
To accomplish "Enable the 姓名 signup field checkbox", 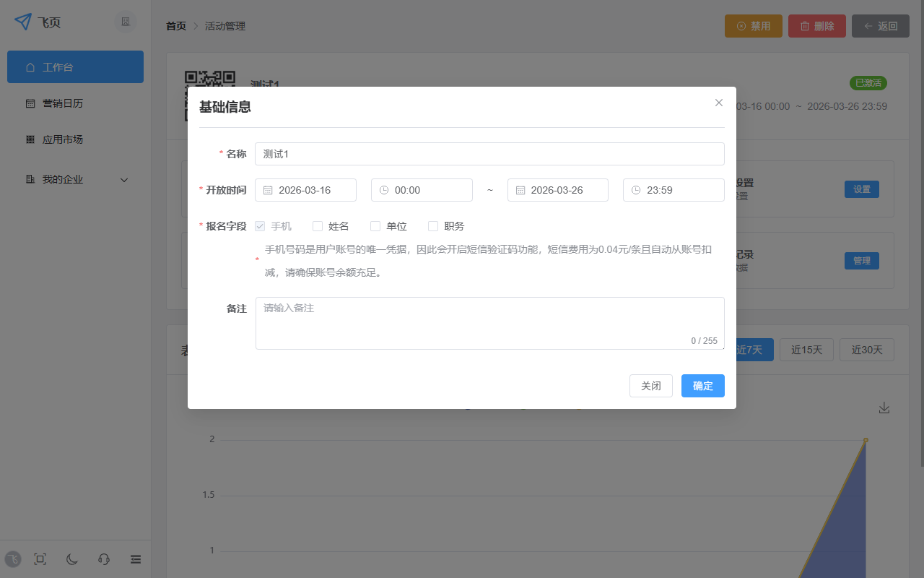I will pos(318,225).
